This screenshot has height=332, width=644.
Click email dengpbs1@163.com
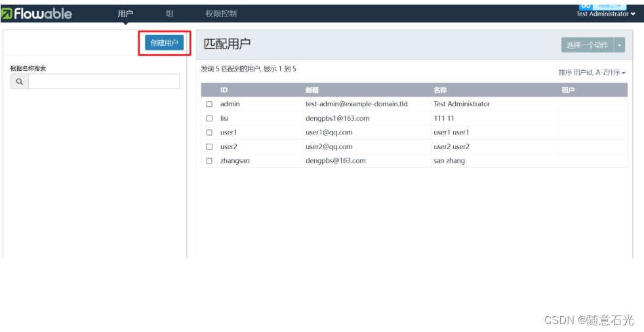pos(338,118)
